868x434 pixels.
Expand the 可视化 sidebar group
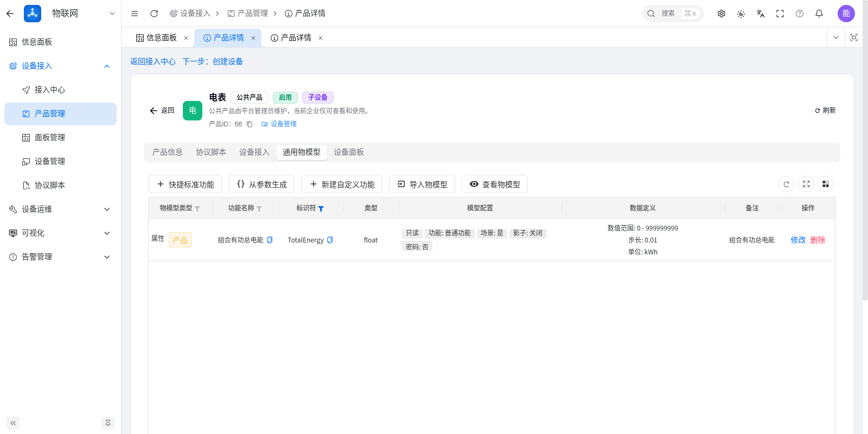click(x=107, y=233)
